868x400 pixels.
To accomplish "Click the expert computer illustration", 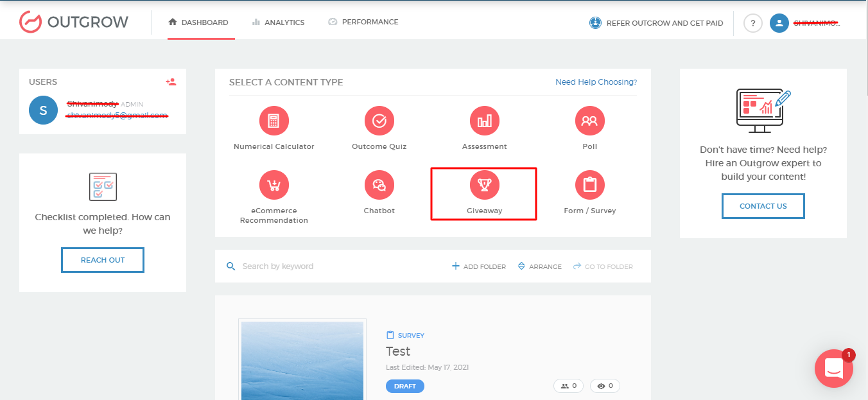I will pyautogui.click(x=763, y=111).
